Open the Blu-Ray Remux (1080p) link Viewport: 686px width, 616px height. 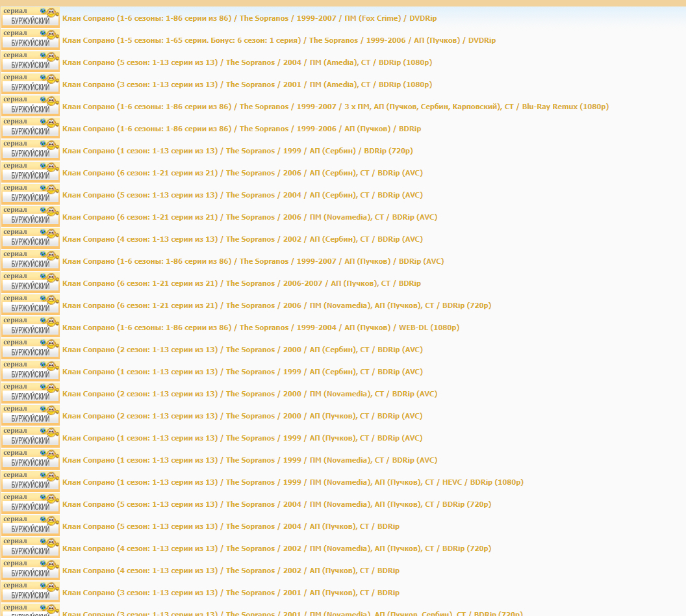(335, 107)
